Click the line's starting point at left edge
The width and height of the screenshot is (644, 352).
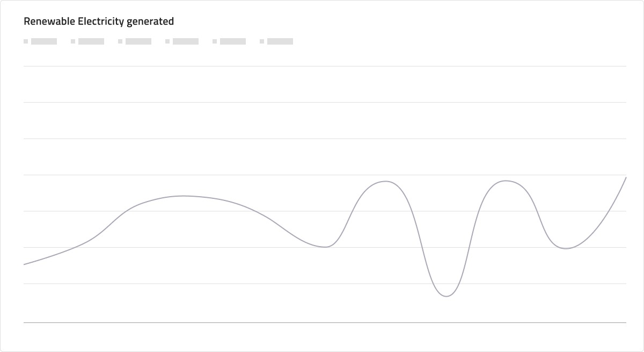pos(24,264)
